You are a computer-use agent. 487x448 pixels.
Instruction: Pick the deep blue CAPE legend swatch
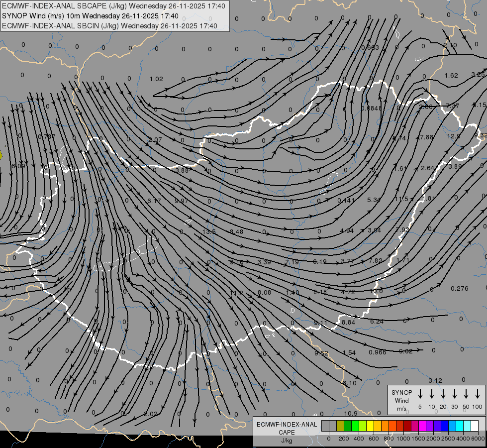tap(445, 426)
